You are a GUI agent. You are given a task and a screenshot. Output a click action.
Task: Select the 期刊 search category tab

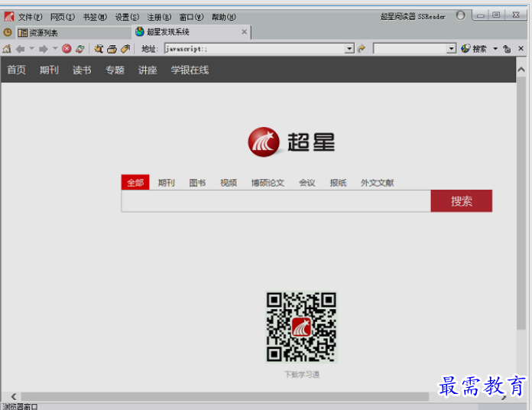[167, 183]
